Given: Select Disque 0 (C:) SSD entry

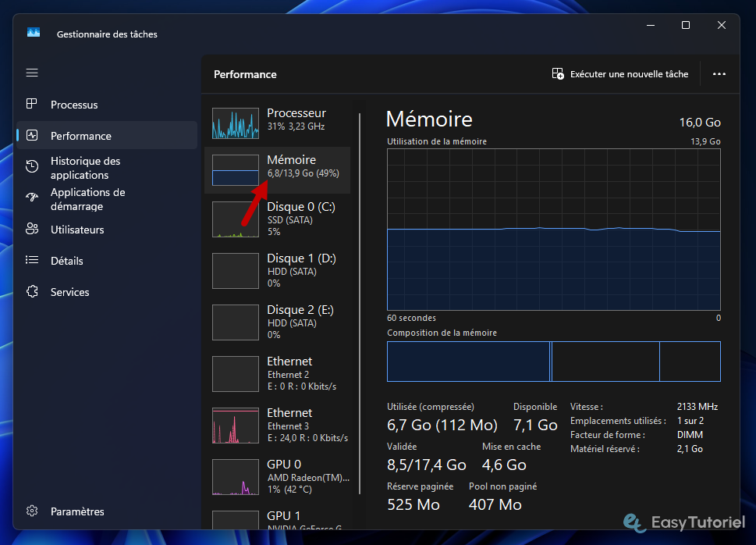Looking at the screenshot, I should [x=277, y=219].
